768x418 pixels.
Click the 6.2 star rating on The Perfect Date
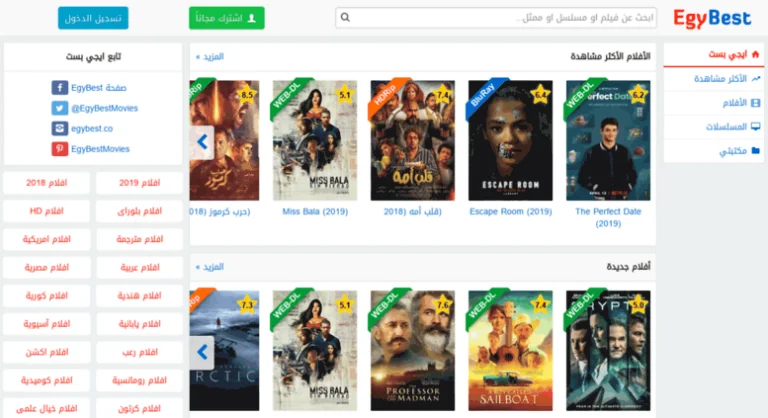point(638,94)
